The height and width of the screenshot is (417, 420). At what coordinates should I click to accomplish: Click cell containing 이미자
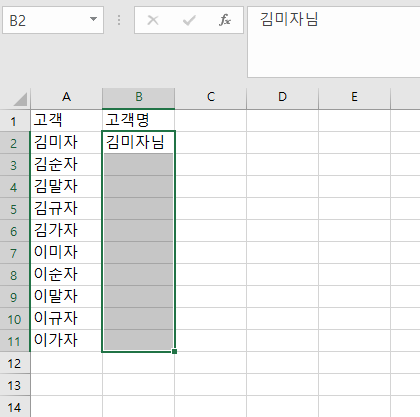(66, 253)
